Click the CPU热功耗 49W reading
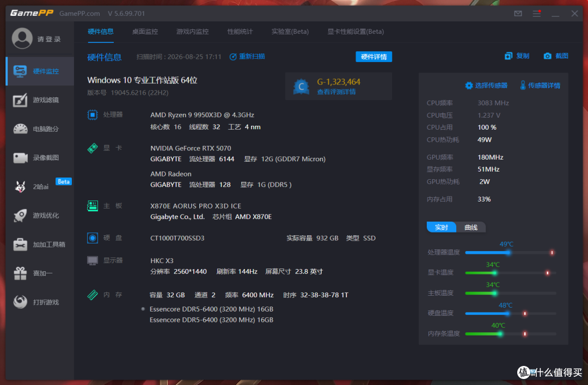 [x=460, y=139]
